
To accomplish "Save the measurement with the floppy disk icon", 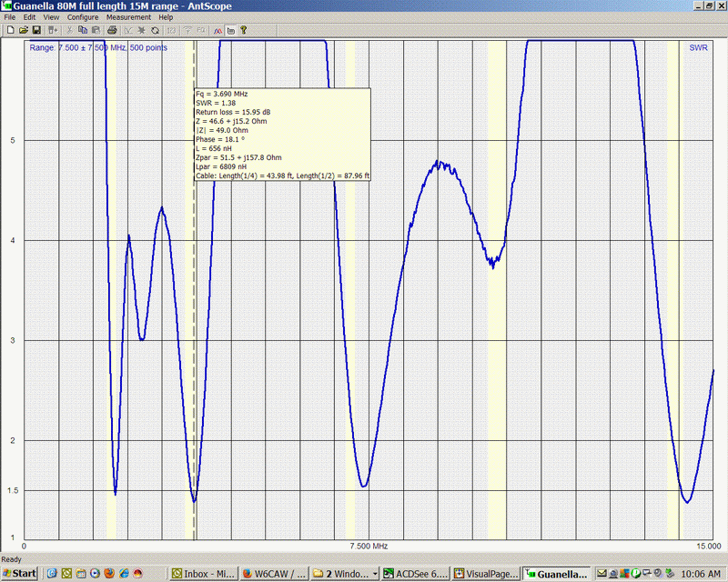I will (x=35, y=30).
